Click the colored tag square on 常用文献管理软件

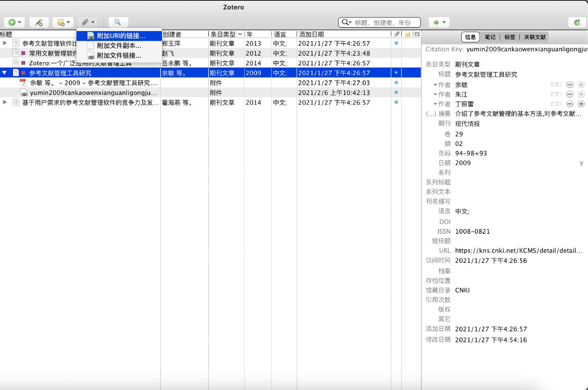tap(23, 53)
